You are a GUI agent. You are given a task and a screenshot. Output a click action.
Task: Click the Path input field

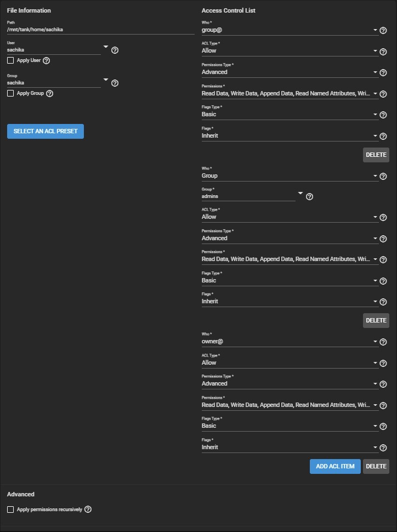tap(100, 30)
